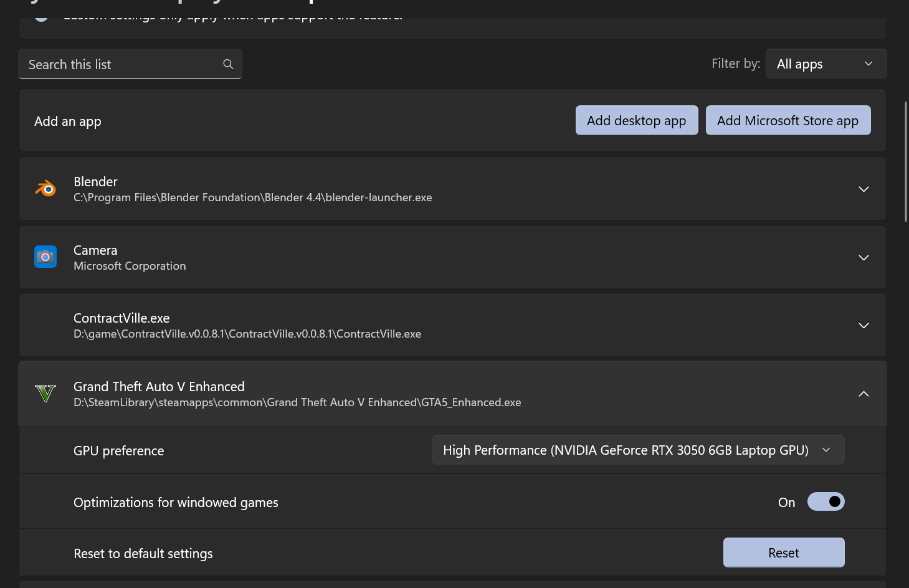The width and height of the screenshot is (909, 588).
Task: Select the ContractVille.exe title text
Action: point(121,318)
